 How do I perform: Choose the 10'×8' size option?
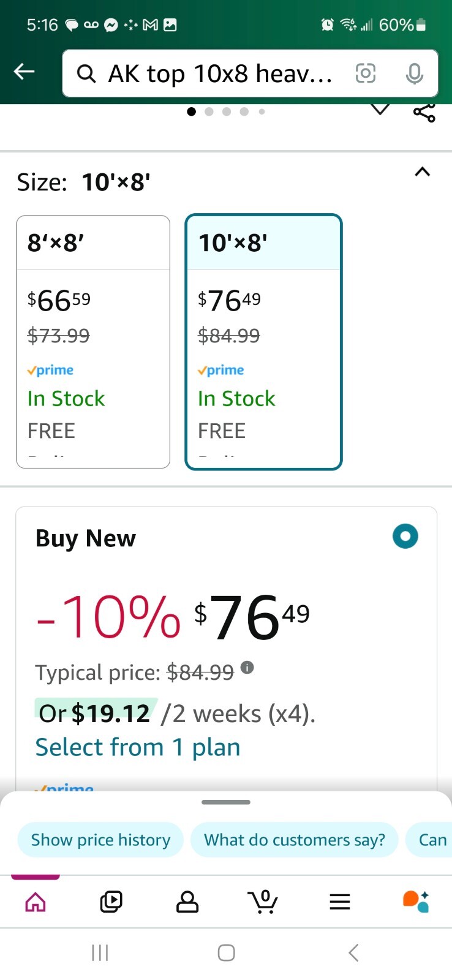263,342
